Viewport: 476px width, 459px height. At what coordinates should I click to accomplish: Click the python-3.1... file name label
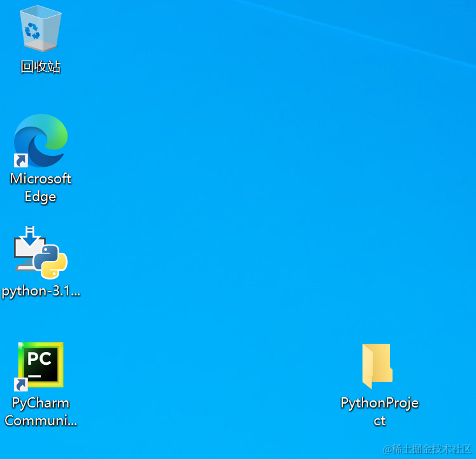[41, 292]
